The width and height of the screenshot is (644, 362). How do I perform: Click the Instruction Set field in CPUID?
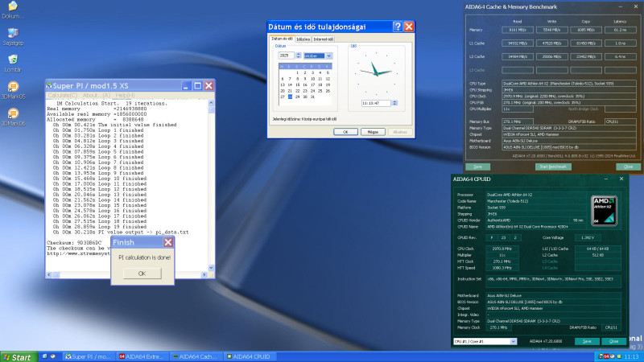(x=553, y=281)
